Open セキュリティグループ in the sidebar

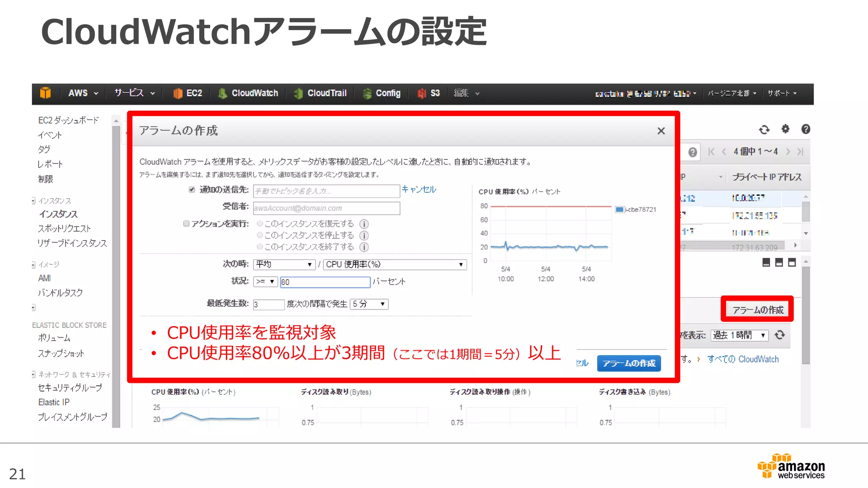coord(70,388)
